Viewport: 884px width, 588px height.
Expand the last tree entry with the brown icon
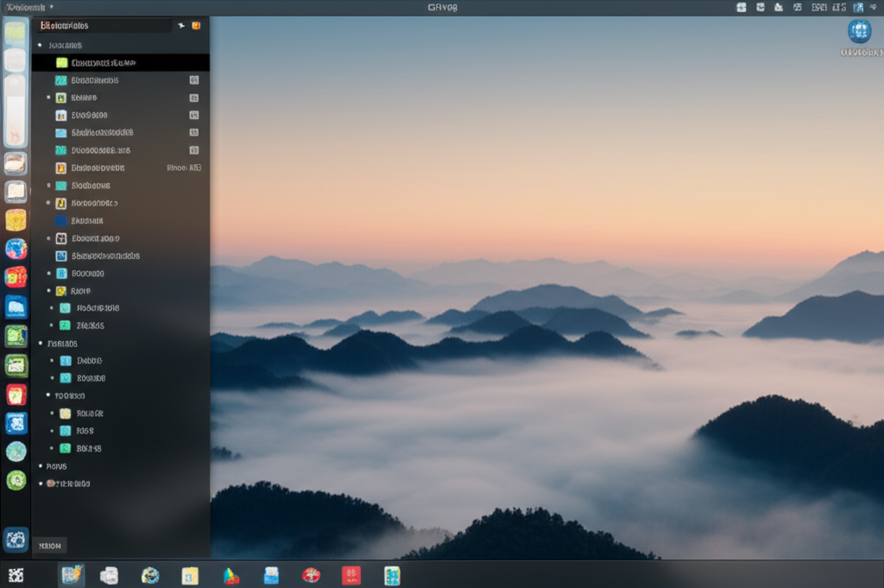point(41,484)
